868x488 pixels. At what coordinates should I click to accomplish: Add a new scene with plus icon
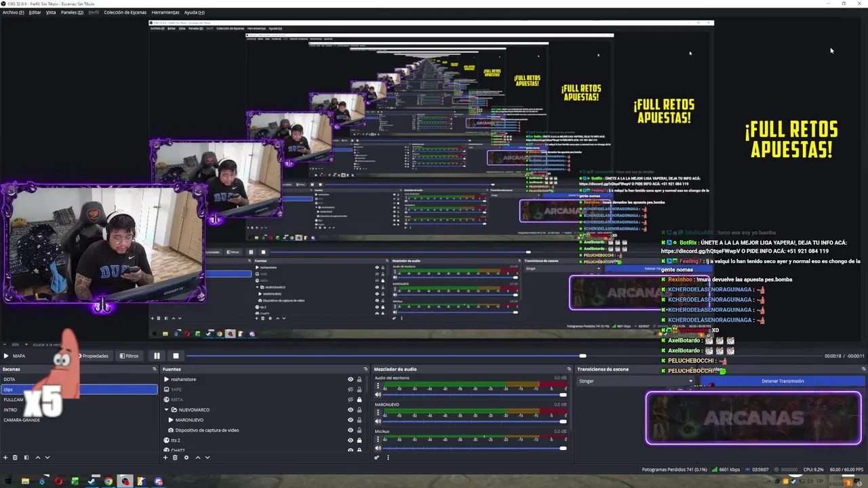coord(5,457)
